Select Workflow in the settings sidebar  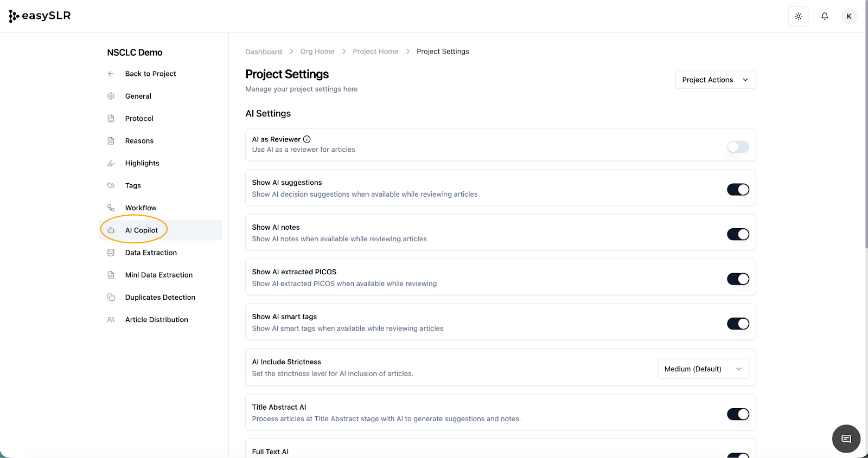click(141, 208)
